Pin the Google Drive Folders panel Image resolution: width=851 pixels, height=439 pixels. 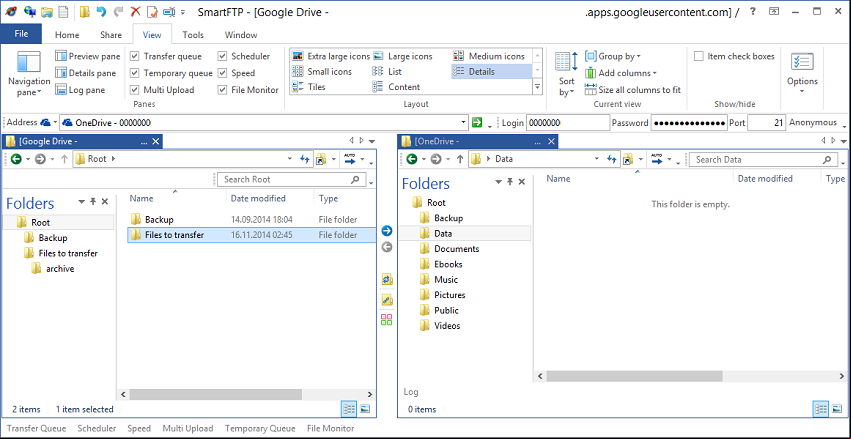(93, 201)
